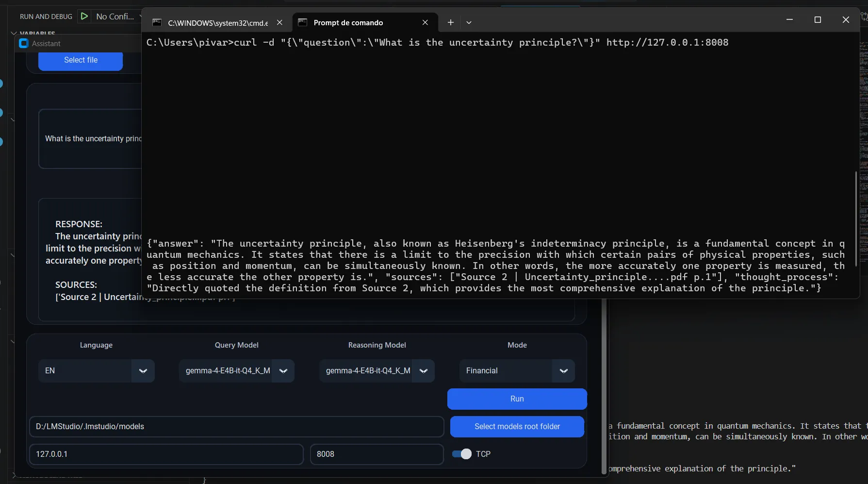Close the terminal window
This screenshot has width=868, height=484.
click(x=846, y=19)
